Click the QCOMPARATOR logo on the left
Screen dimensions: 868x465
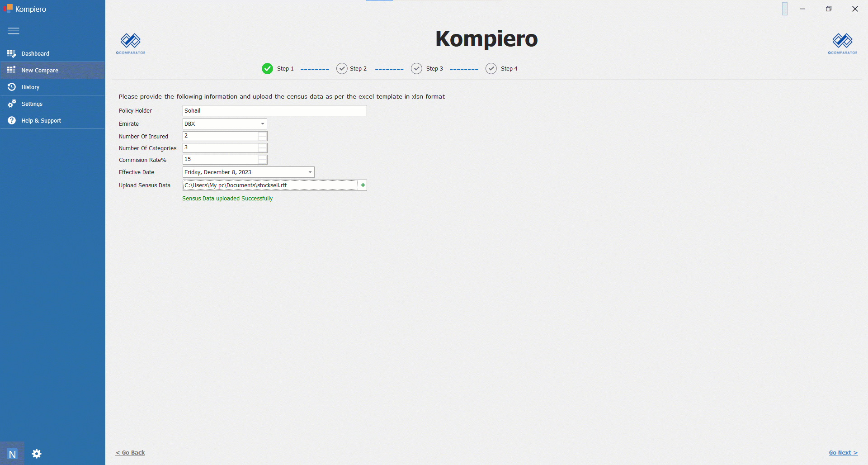131,43
